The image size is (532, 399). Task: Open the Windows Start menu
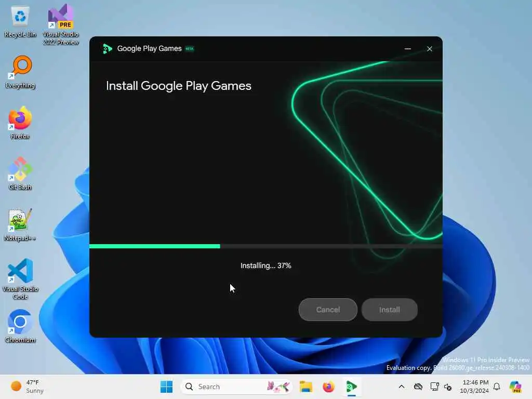(x=166, y=387)
